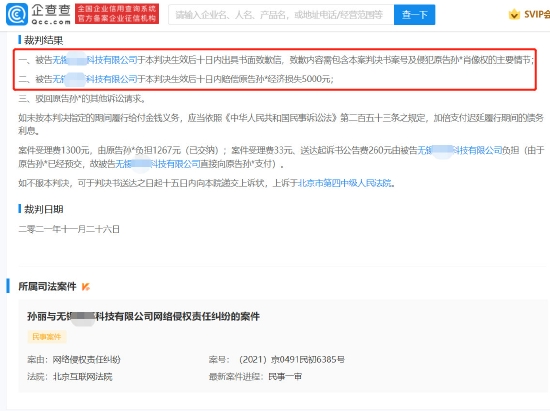Click the 北京互联网法院 court name
The height and width of the screenshot is (411, 550).
coord(82,377)
